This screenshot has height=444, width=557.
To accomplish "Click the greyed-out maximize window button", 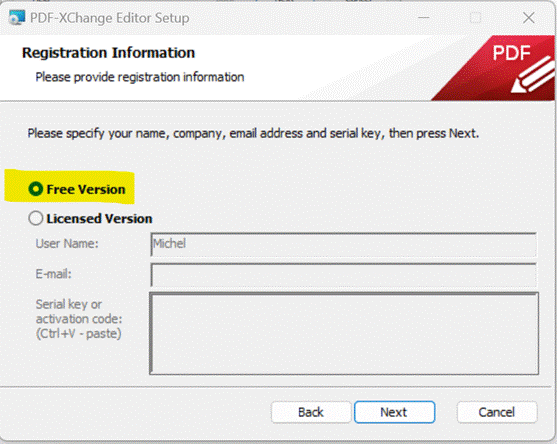I will pos(476,18).
